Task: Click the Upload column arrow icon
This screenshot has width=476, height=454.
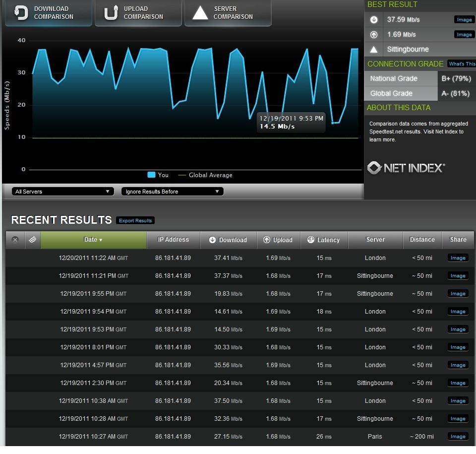Action: [267, 240]
